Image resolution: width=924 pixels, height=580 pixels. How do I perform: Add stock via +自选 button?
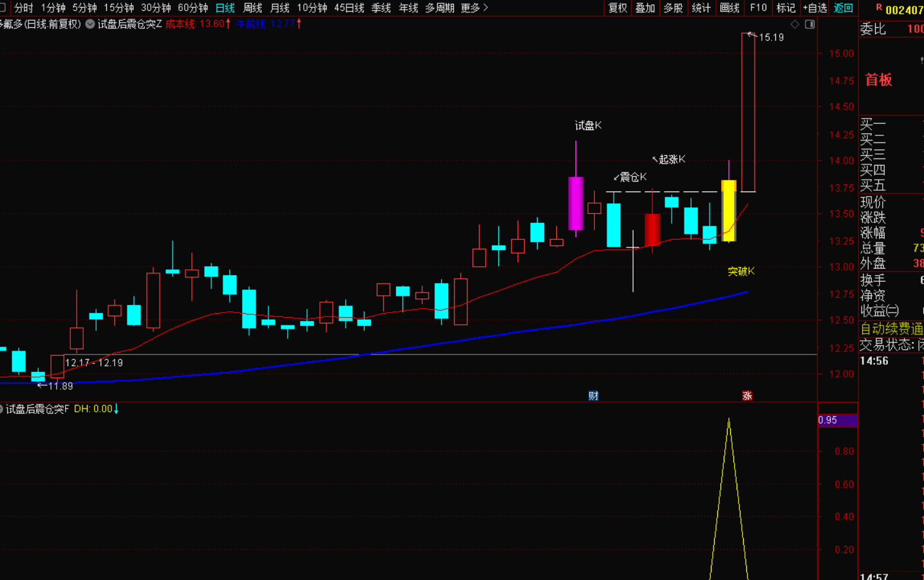[815, 8]
